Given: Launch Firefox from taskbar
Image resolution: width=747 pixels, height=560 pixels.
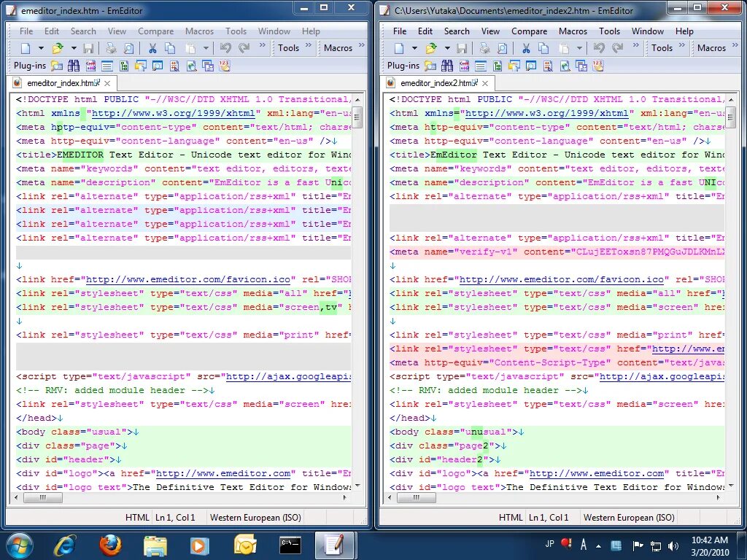Looking at the screenshot, I should tap(110, 545).
